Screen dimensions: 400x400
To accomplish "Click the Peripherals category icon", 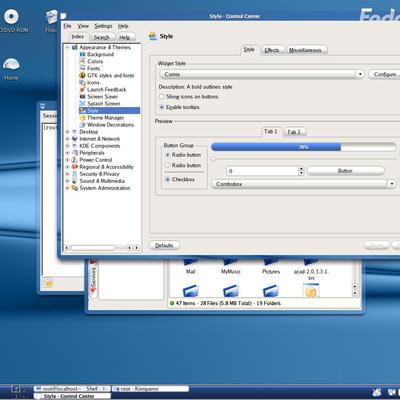I will pyautogui.click(x=75, y=153).
